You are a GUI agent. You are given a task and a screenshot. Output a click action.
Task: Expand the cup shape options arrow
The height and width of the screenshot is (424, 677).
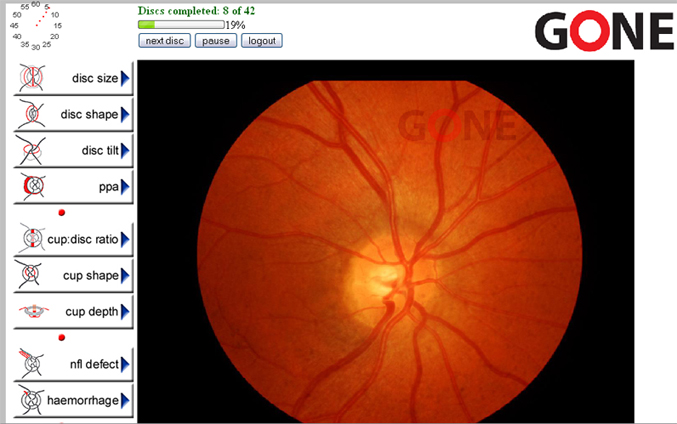click(x=125, y=275)
